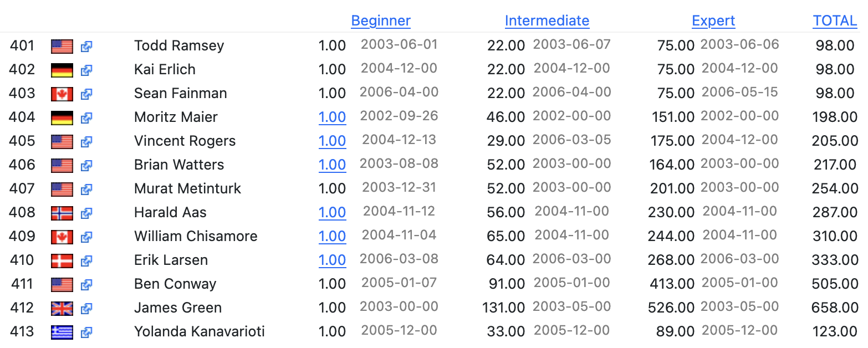The height and width of the screenshot is (348, 868).
Task: Open Sean Fainman's external profile link icon
Action: pyautogui.click(x=86, y=94)
